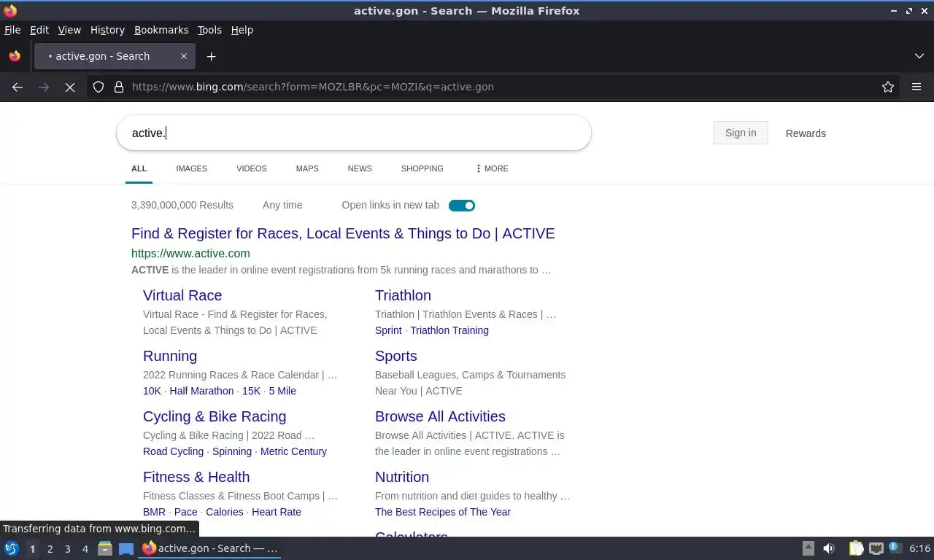This screenshot has height=560, width=934.
Task: Stop loading the page
Action: click(70, 87)
